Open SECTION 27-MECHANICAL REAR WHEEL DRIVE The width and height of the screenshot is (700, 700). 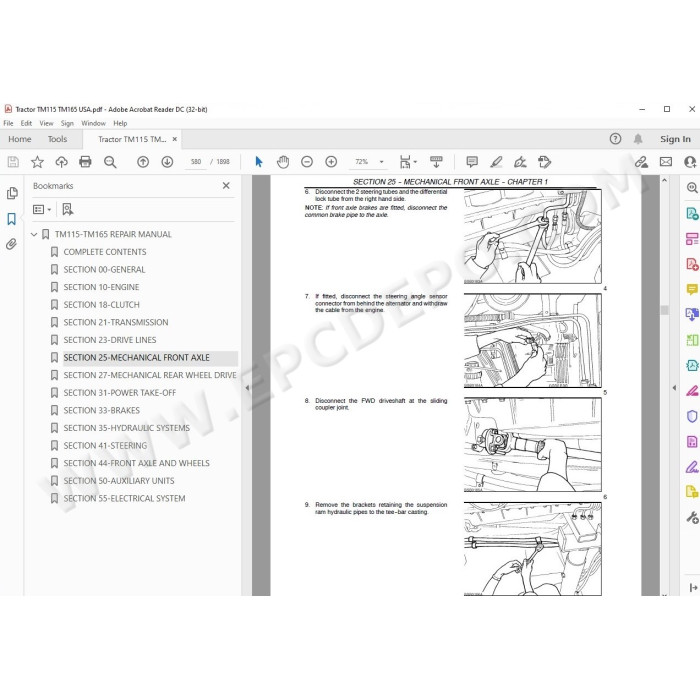pos(150,375)
